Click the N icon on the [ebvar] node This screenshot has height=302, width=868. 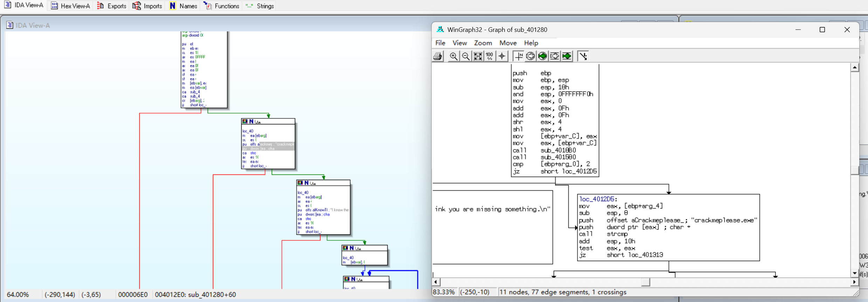tap(352, 248)
